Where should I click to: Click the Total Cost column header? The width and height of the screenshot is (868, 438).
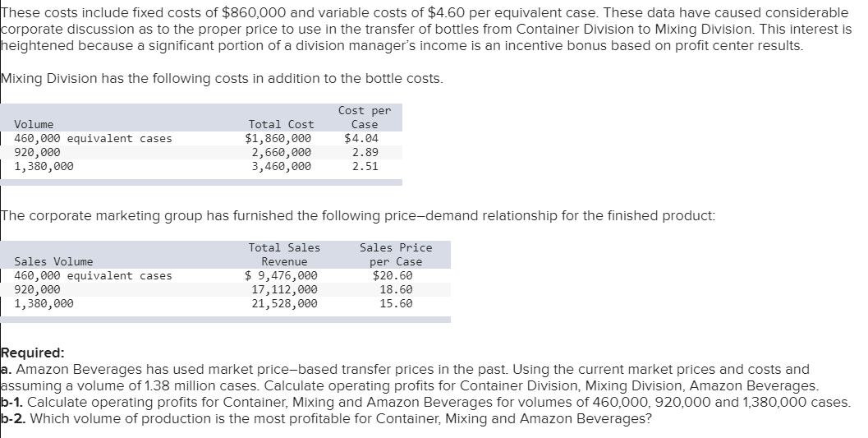280,124
